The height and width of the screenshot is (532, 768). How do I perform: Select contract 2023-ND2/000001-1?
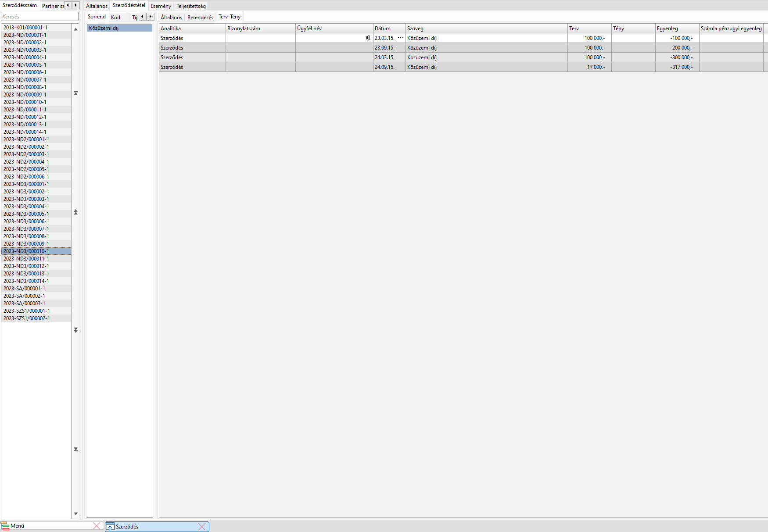point(36,139)
